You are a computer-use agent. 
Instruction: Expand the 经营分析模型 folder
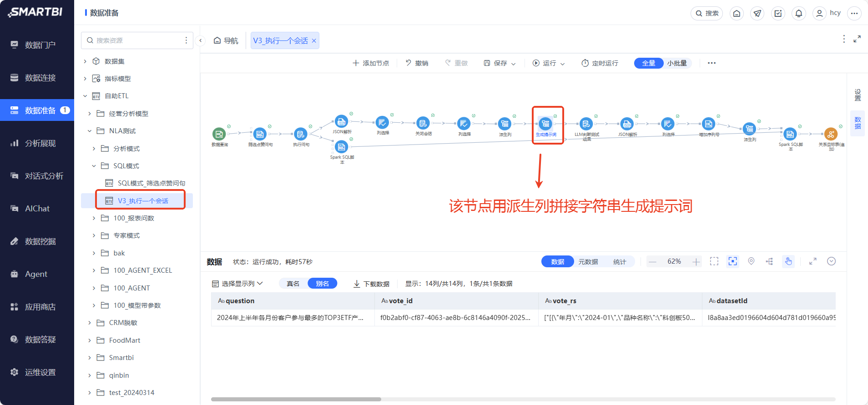(x=90, y=114)
